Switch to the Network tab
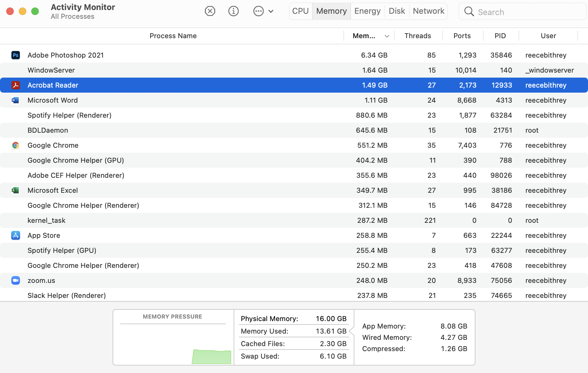This screenshot has height=373, width=588. coord(428,11)
